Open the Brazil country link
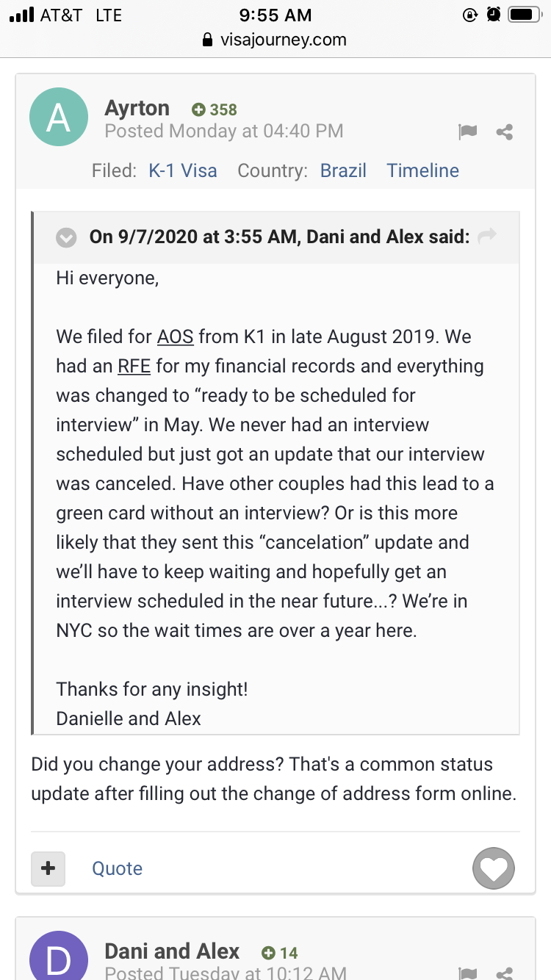551x980 pixels. (343, 170)
